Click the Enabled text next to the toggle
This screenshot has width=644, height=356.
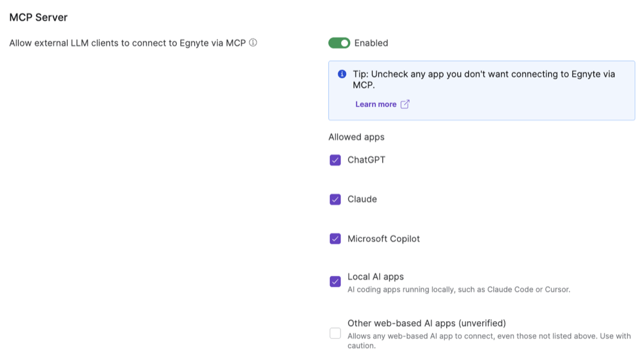(371, 43)
